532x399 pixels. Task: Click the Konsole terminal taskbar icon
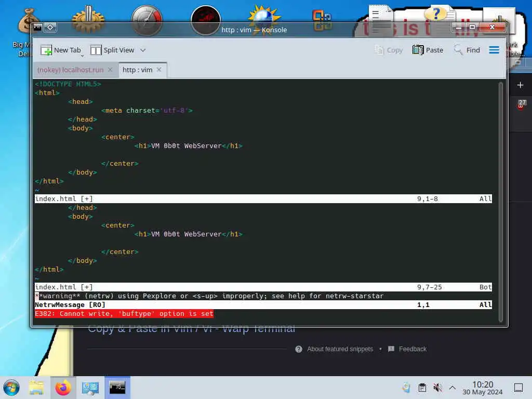click(117, 387)
